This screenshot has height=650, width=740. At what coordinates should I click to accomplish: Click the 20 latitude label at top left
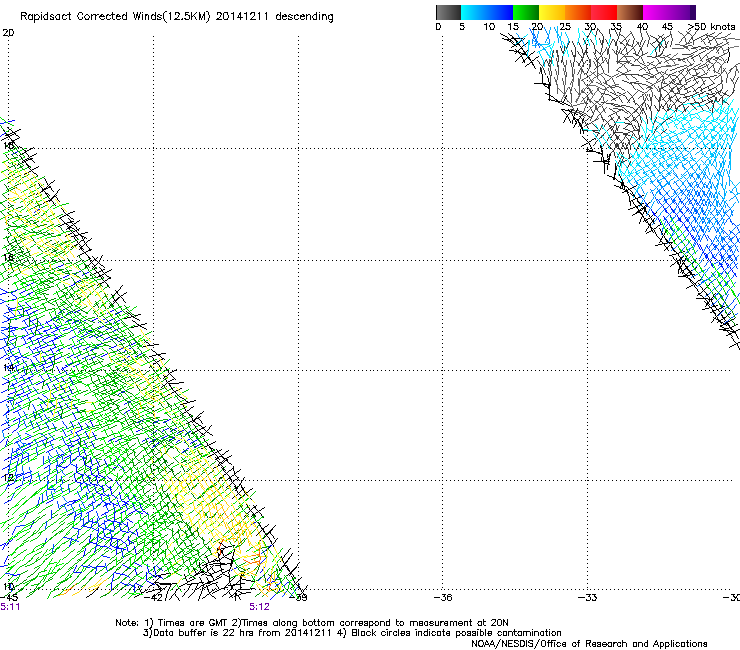[8, 33]
